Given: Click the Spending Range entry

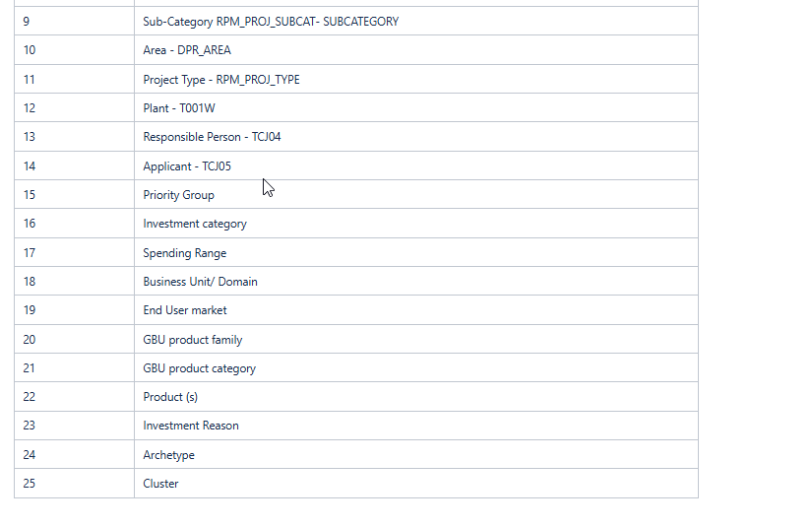Looking at the screenshot, I should [x=184, y=253].
